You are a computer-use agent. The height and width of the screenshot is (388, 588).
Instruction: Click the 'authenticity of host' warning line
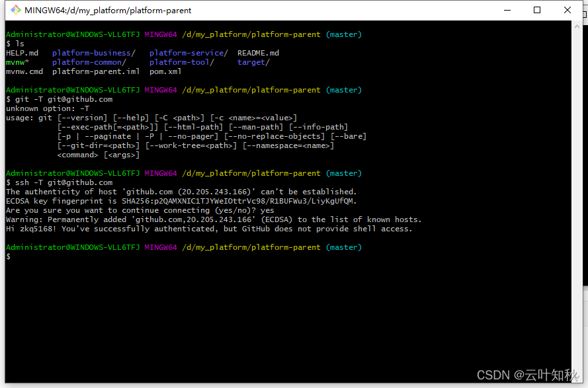pyautogui.click(x=181, y=192)
